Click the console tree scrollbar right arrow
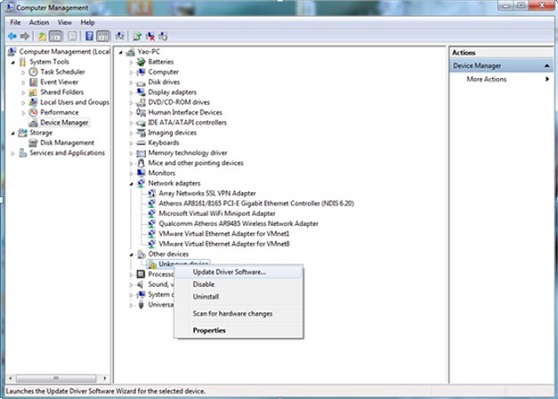 pos(105,378)
